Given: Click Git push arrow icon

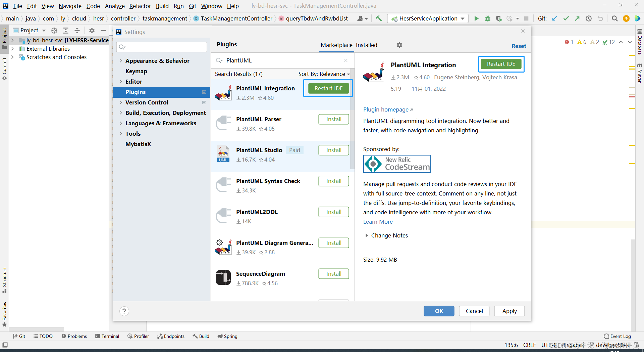Looking at the screenshot, I should 577,18.
